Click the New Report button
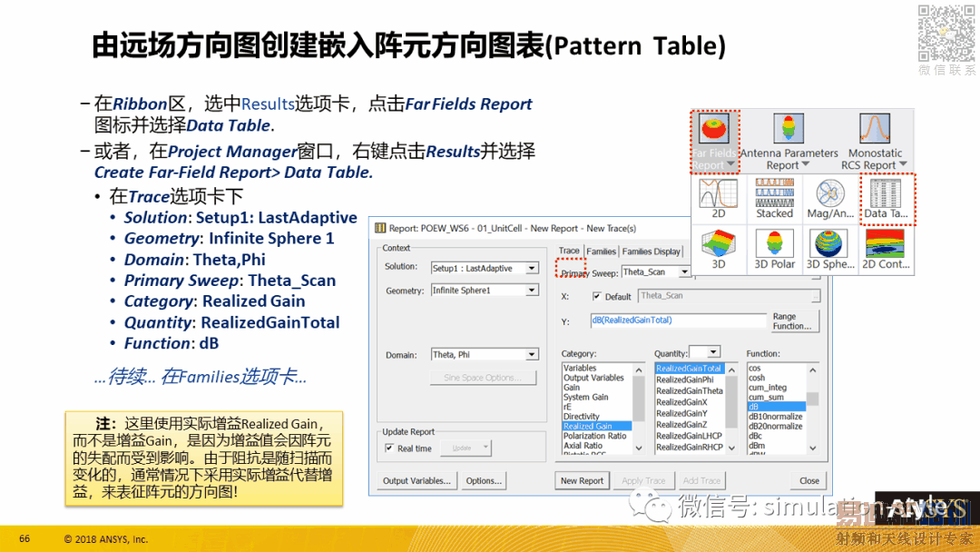The image size is (980, 552). click(x=582, y=481)
